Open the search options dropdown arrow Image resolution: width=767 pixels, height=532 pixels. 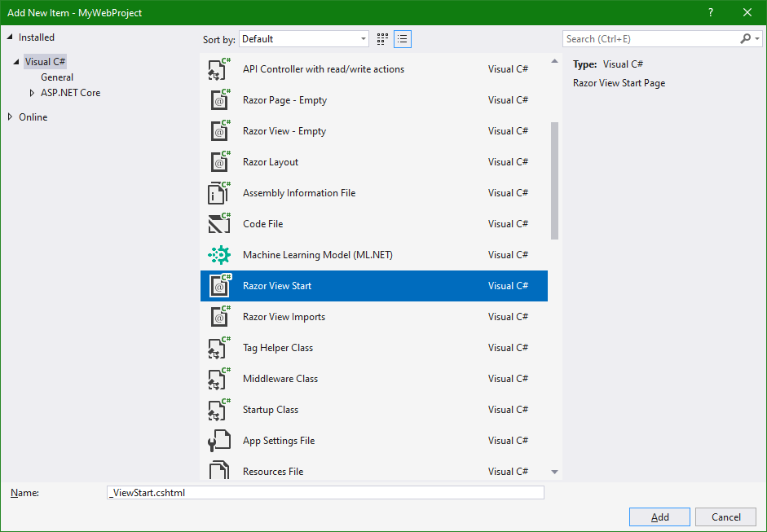click(757, 38)
